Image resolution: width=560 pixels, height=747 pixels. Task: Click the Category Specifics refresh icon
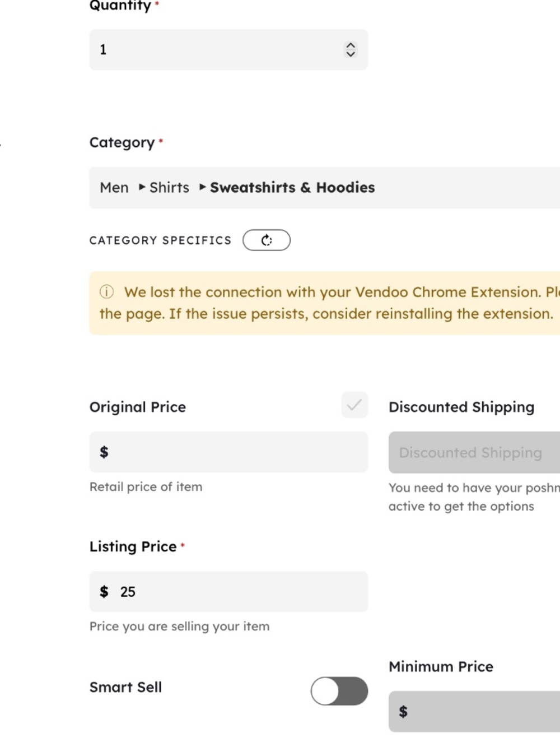267,240
